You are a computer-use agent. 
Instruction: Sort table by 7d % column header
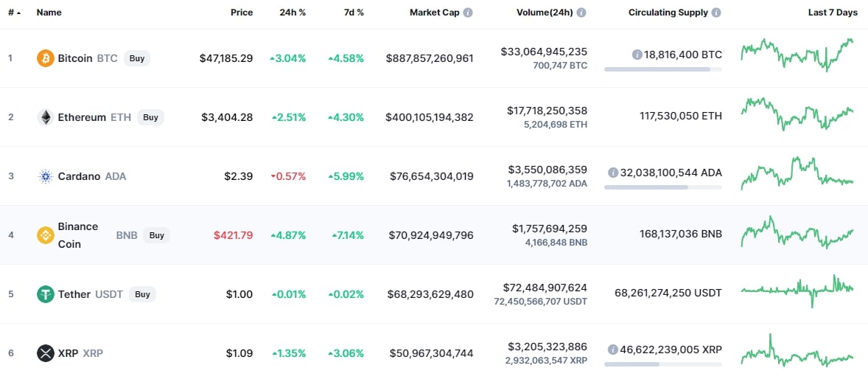click(354, 13)
